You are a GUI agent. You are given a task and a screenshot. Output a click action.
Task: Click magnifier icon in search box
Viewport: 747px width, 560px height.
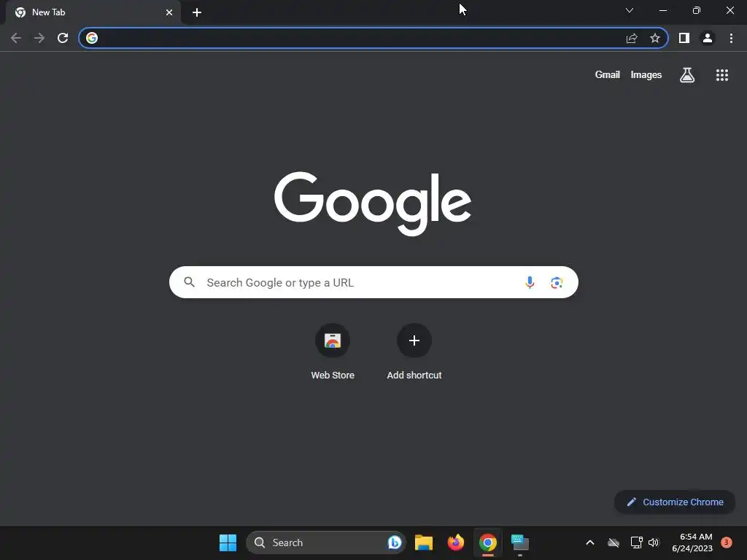(x=189, y=282)
